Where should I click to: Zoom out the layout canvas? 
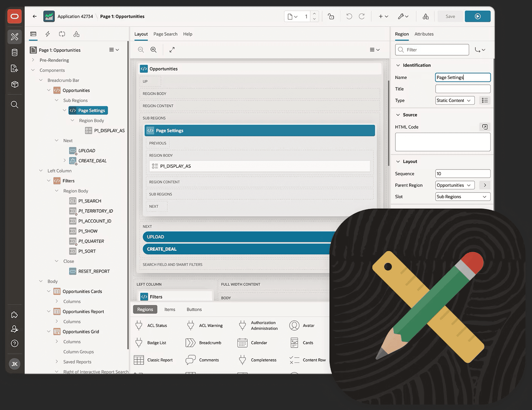tap(141, 50)
